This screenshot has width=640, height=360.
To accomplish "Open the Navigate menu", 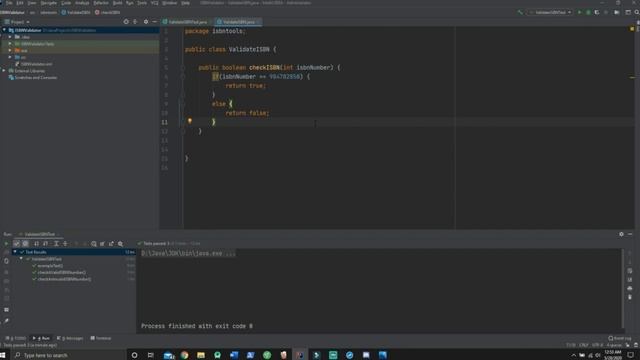I will (x=49, y=3).
